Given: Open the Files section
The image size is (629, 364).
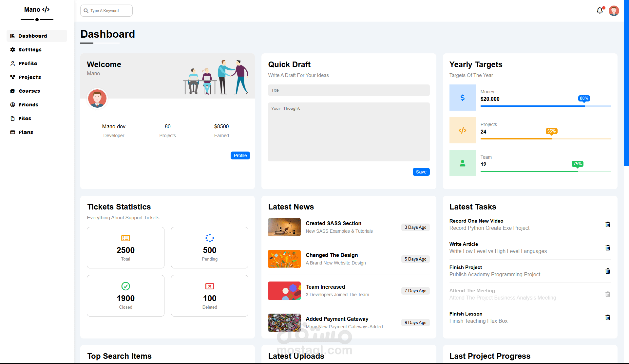Looking at the screenshot, I should coord(12,118).
